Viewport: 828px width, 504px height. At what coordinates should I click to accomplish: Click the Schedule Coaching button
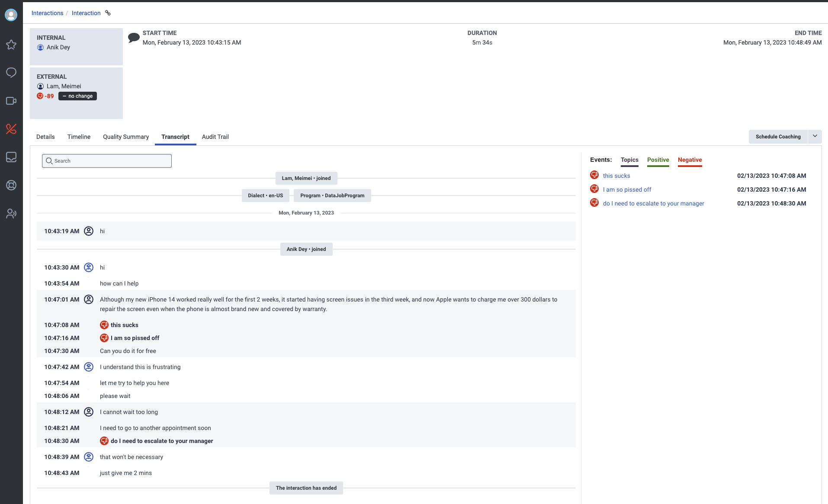click(778, 136)
